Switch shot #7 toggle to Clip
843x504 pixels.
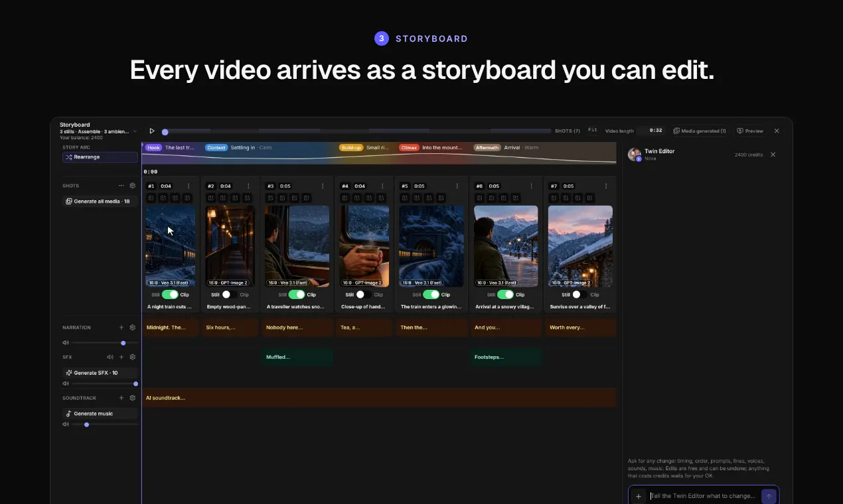(579, 294)
